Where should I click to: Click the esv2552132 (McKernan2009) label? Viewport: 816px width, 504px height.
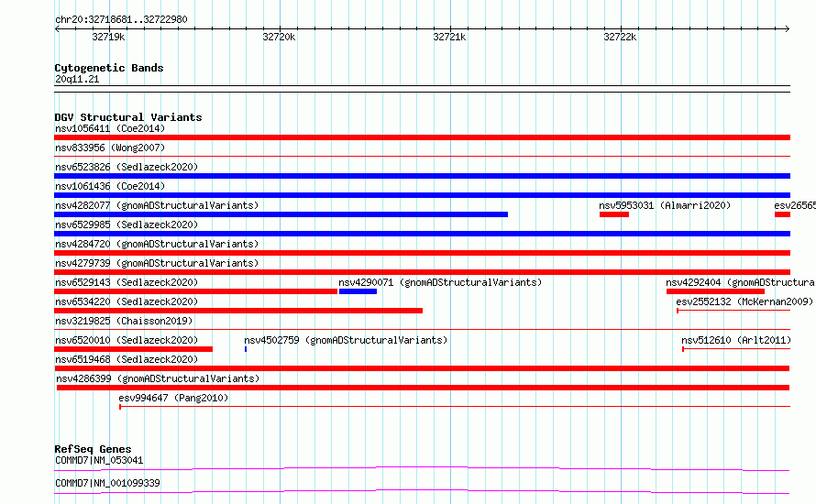[744, 301]
